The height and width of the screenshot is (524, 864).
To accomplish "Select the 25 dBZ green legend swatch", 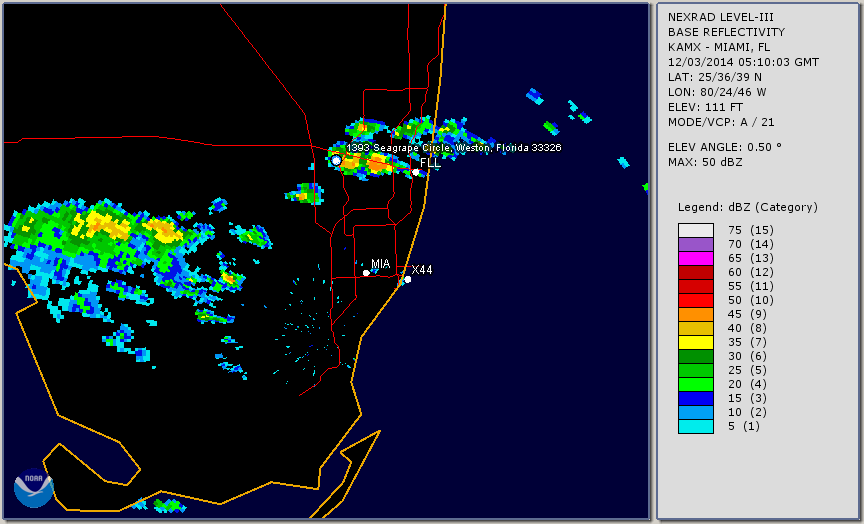I will click(696, 371).
